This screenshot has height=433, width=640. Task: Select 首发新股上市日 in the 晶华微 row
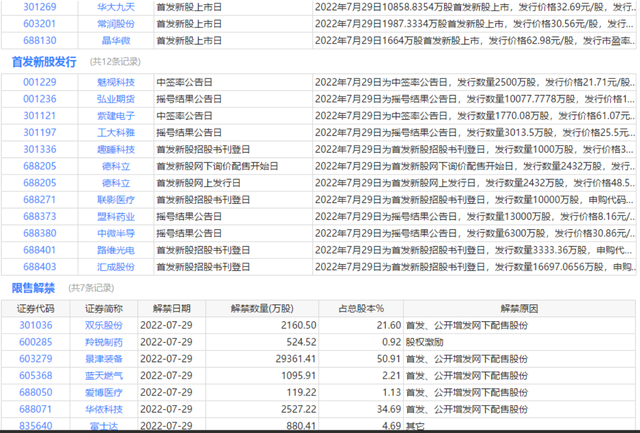click(x=189, y=40)
